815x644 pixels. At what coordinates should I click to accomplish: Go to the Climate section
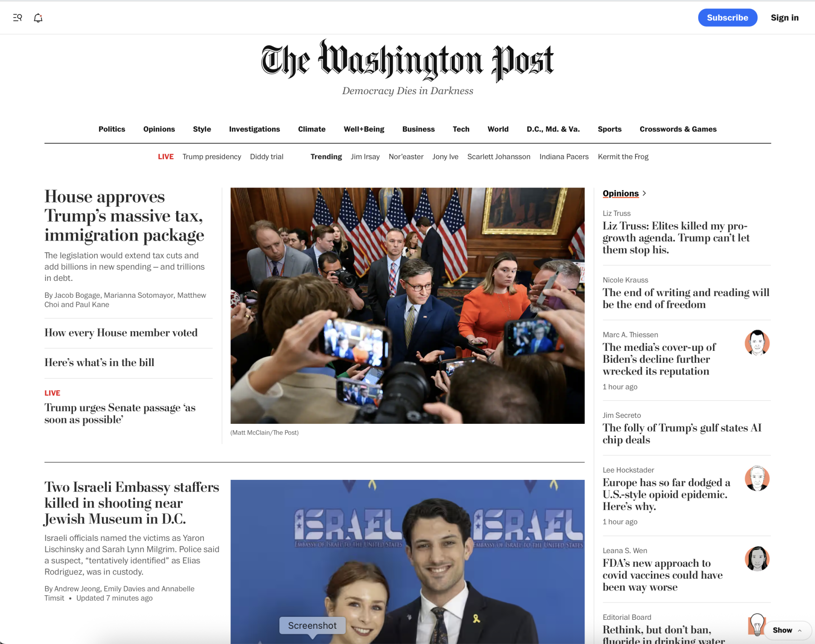tap(312, 129)
